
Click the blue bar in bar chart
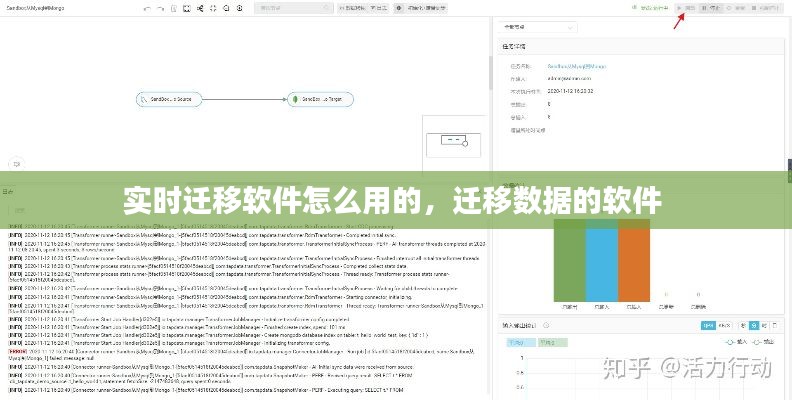(x=602, y=262)
